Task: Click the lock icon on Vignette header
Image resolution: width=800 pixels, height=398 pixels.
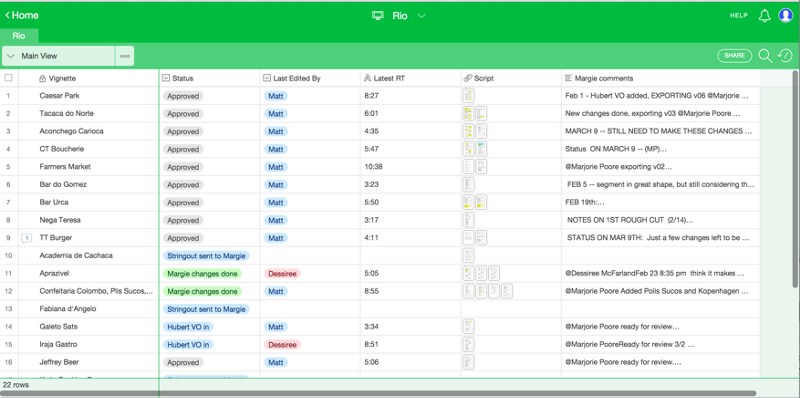Action: [x=42, y=78]
